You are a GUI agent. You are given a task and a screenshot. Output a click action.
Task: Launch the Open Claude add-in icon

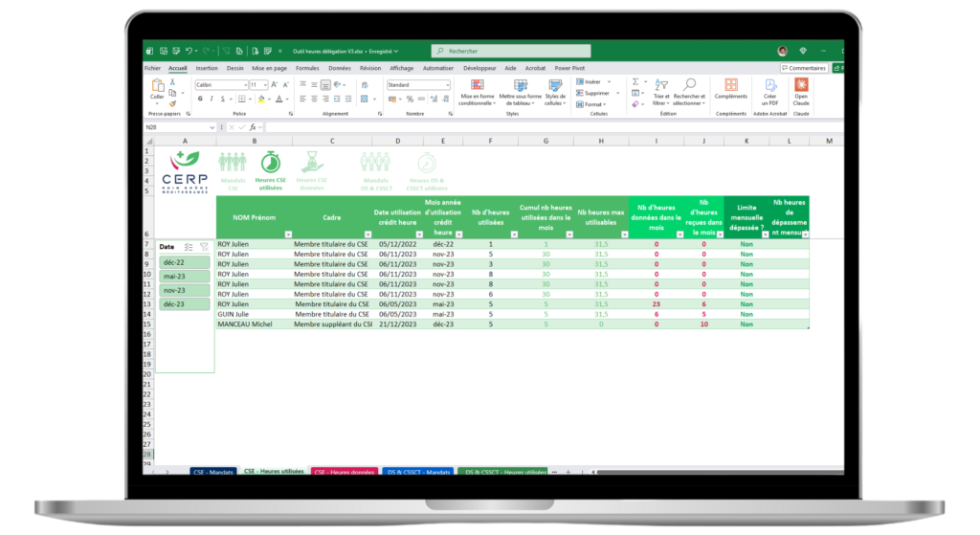(801, 86)
